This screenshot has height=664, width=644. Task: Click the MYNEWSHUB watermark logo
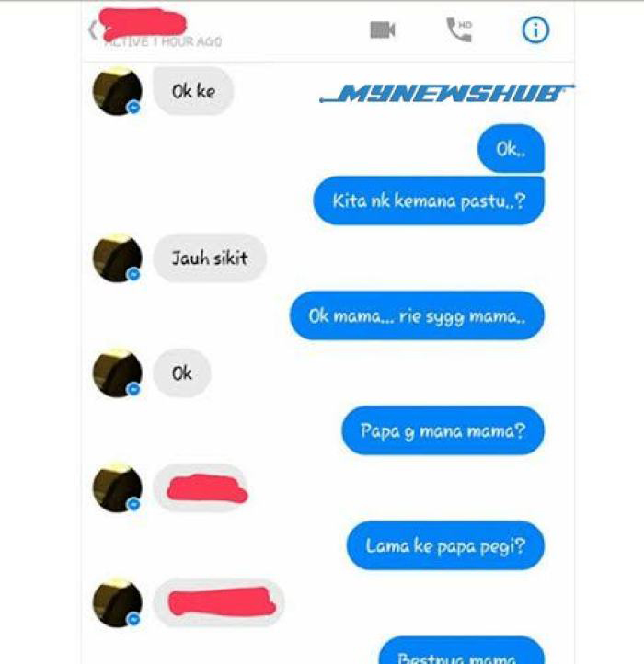447,93
